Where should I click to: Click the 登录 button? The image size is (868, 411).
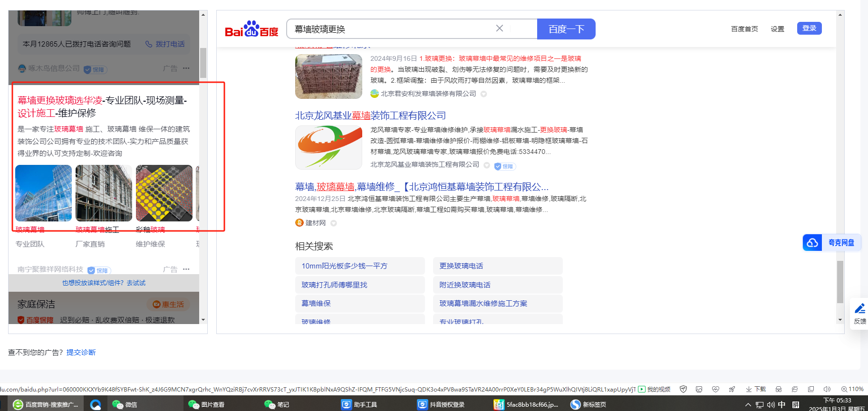click(809, 29)
